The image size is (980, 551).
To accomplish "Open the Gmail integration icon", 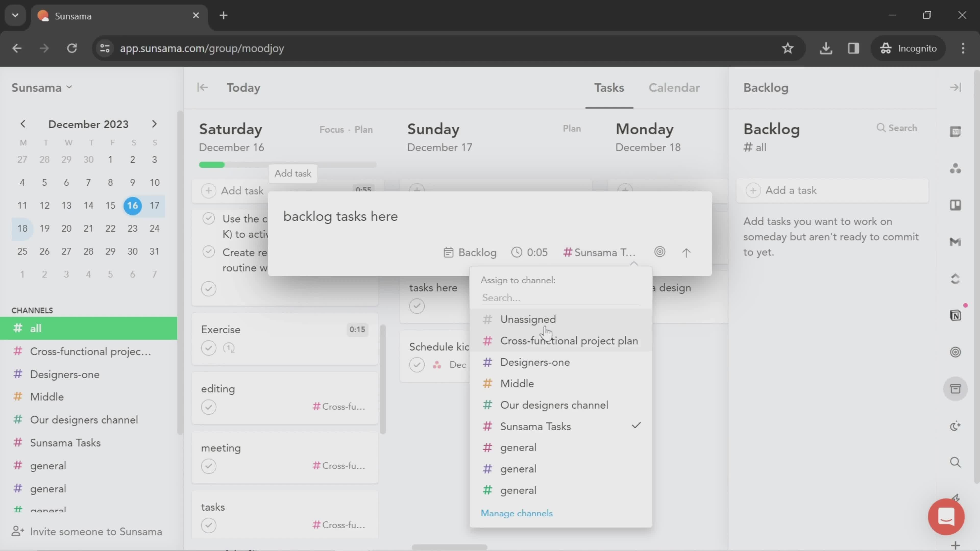I will coord(955,242).
